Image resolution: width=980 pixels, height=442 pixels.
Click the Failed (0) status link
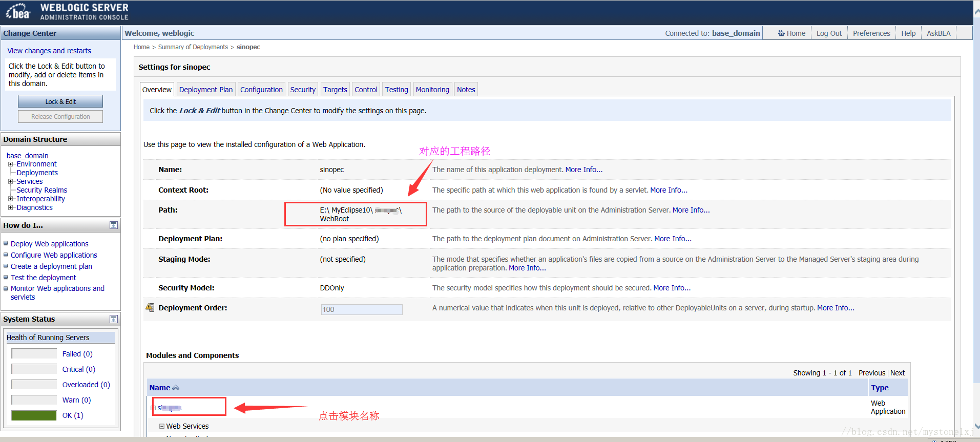77,354
